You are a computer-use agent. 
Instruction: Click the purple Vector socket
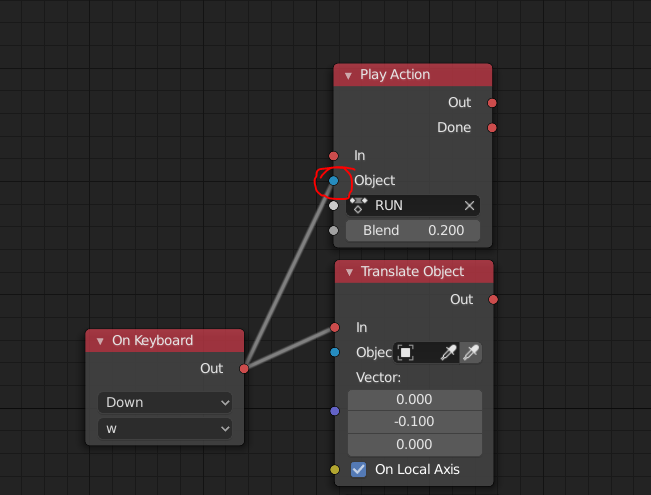coord(335,411)
